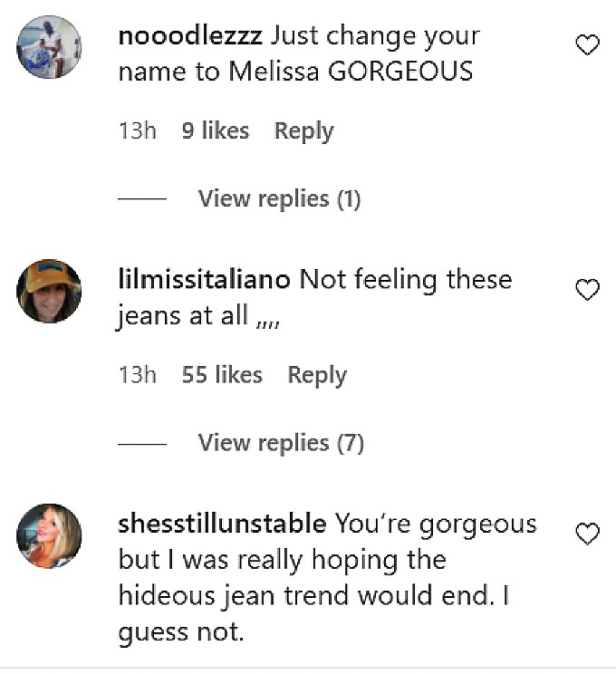
Task: Reply to lilmissitaliano's jeans comment
Action: point(317,375)
